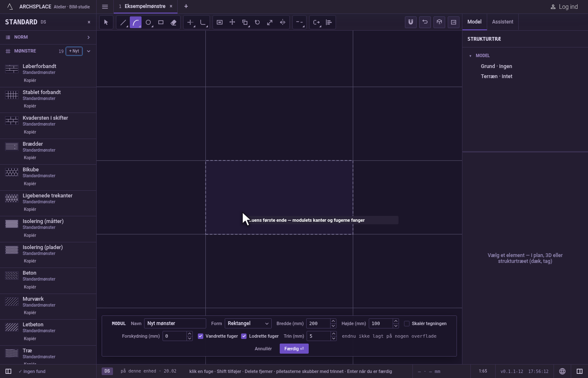Click the Scale diagonal-arrow tool
This screenshot has height=378, width=588.
[x=270, y=22]
